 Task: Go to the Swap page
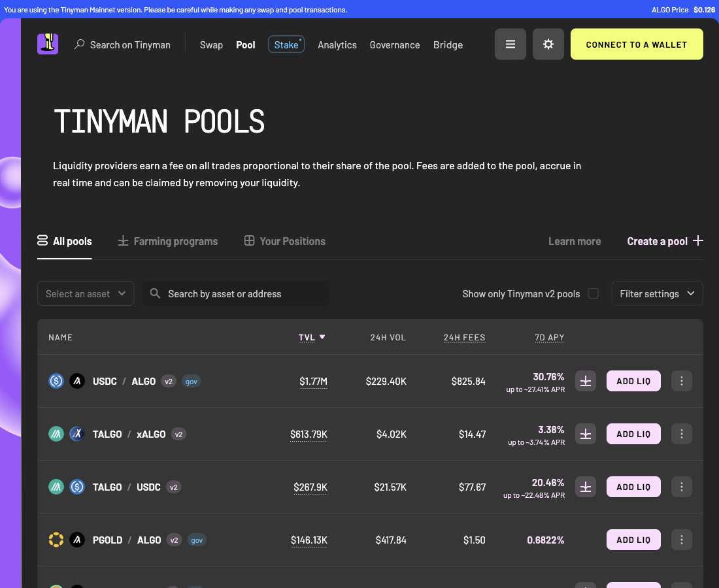click(x=211, y=45)
